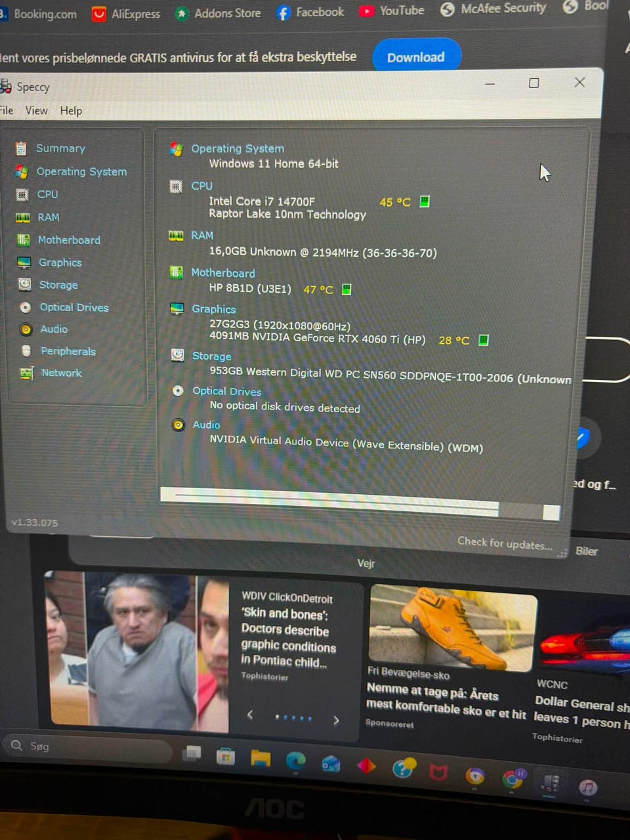Click speaker icon beside Audio heading in summary
Screen dimensions: 630x840
coord(178,425)
